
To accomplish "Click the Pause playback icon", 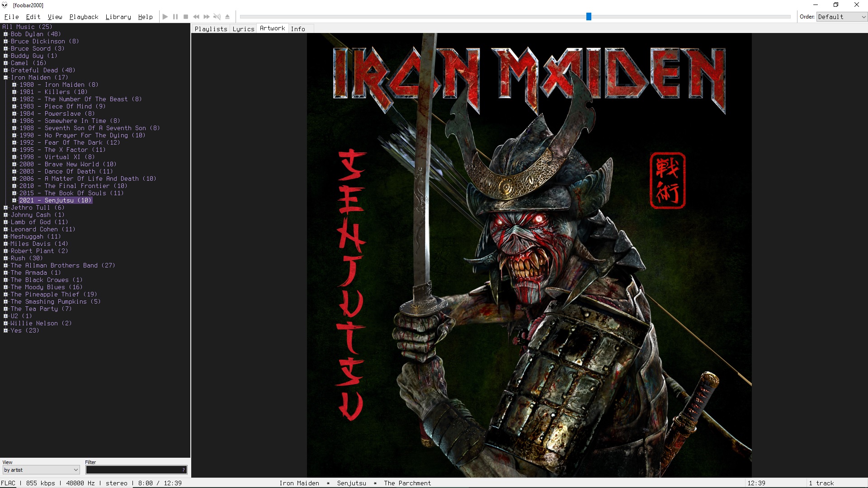I will click(175, 17).
